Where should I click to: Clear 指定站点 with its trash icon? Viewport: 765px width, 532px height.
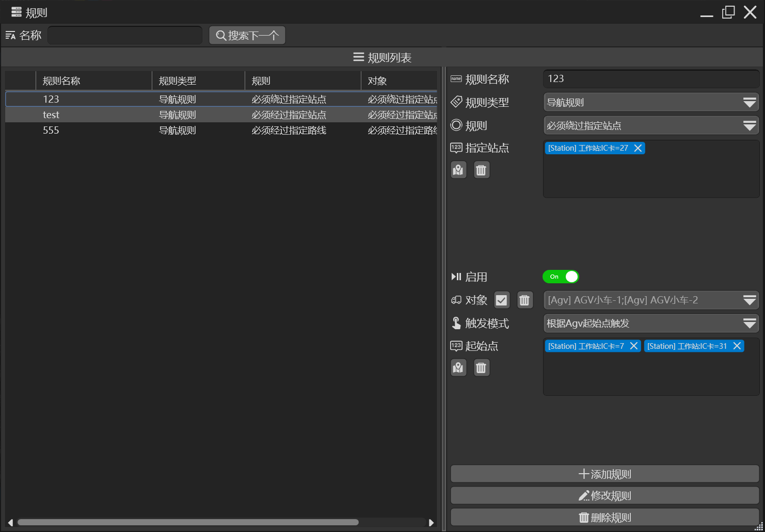click(481, 170)
